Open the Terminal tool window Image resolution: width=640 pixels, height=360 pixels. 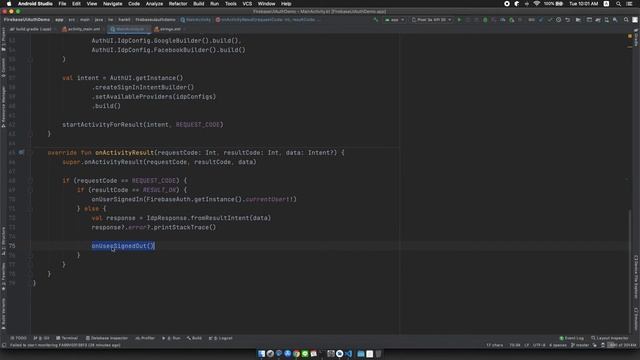tap(67, 338)
